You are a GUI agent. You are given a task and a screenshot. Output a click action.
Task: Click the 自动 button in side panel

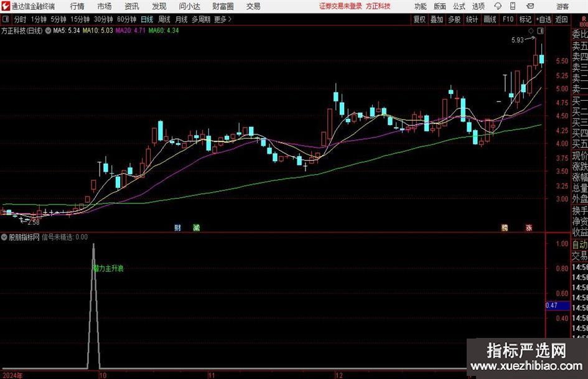pyautogui.click(x=580, y=245)
